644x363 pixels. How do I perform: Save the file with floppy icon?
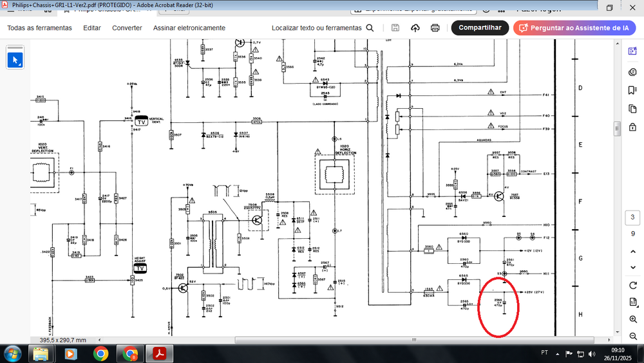pos(395,28)
